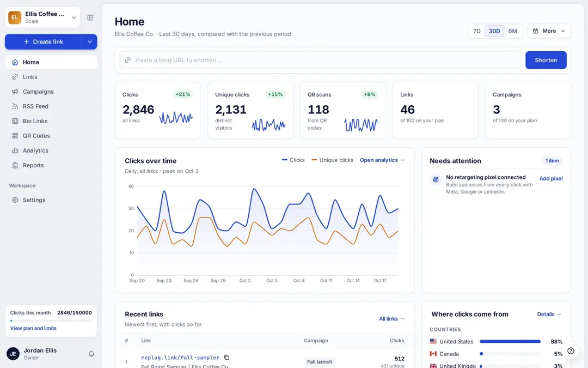Click the retargeting pixel target icon

[436, 179]
